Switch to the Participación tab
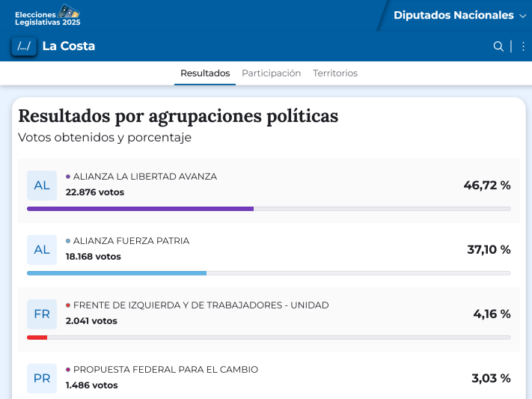 coord(271,73)
